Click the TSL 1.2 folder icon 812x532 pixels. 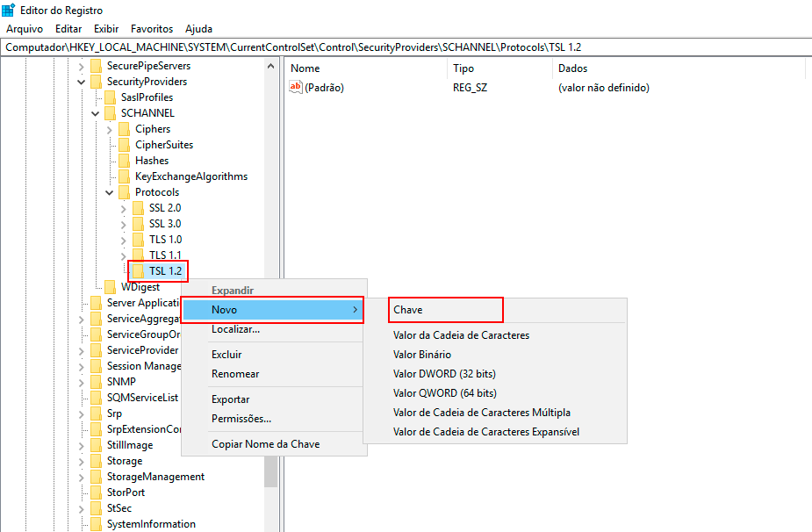click(x=139, y=271)
